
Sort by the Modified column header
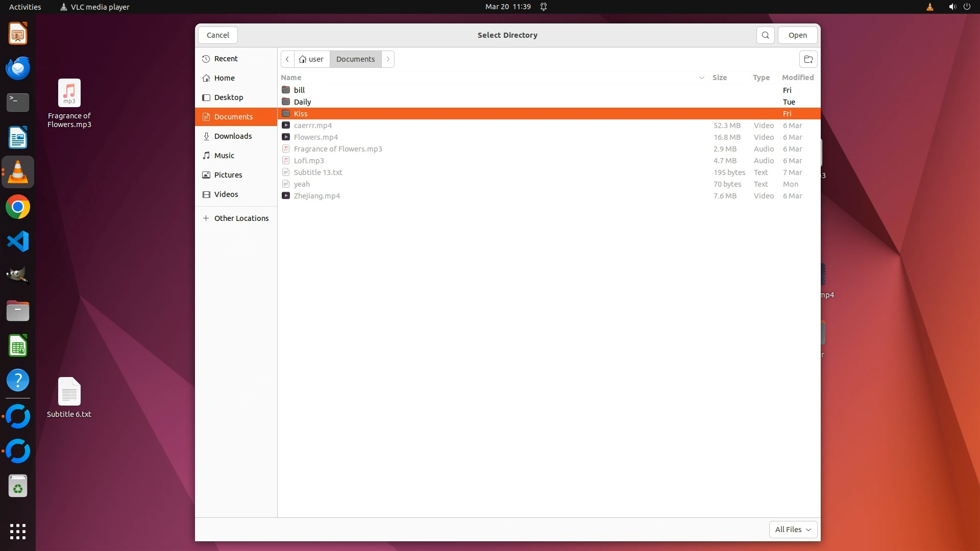797,78
